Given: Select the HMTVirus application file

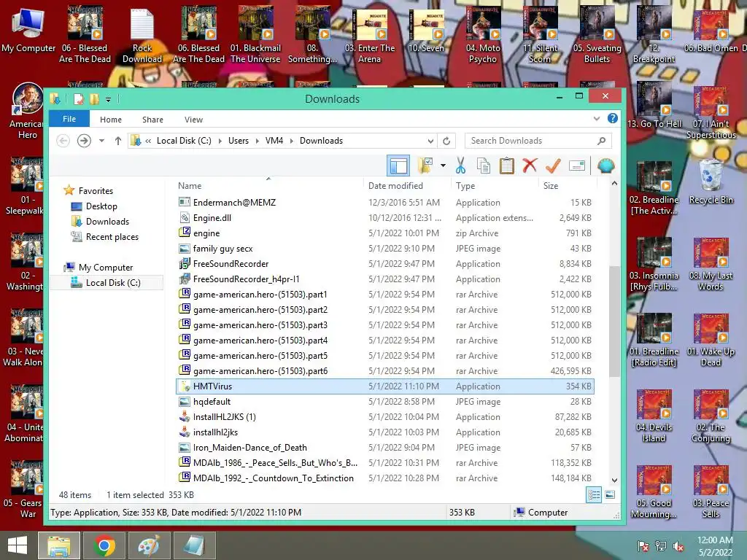Looking at the screenshot, I should click(385, 386).
